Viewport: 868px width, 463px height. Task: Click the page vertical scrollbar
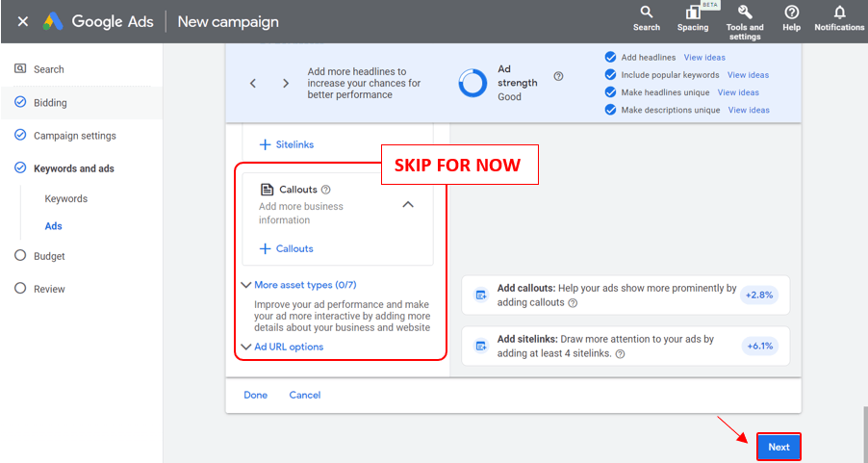tap(864, 434)
